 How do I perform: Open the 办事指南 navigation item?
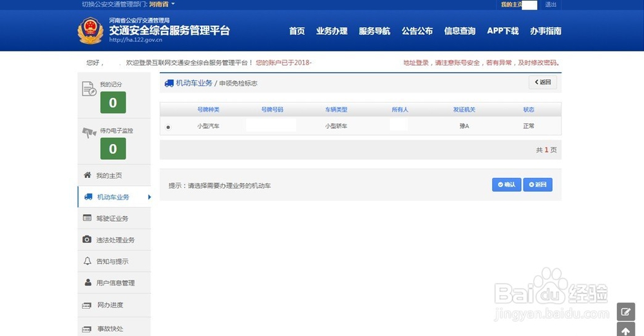(x=545, y=31)
